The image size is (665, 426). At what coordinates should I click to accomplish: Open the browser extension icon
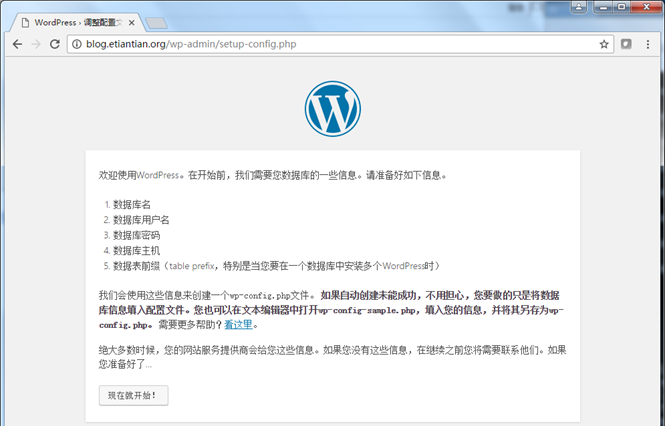626,44
